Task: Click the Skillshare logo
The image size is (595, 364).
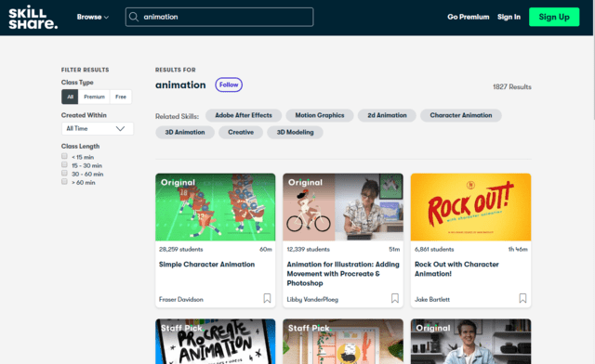Action: pos(33,18)
